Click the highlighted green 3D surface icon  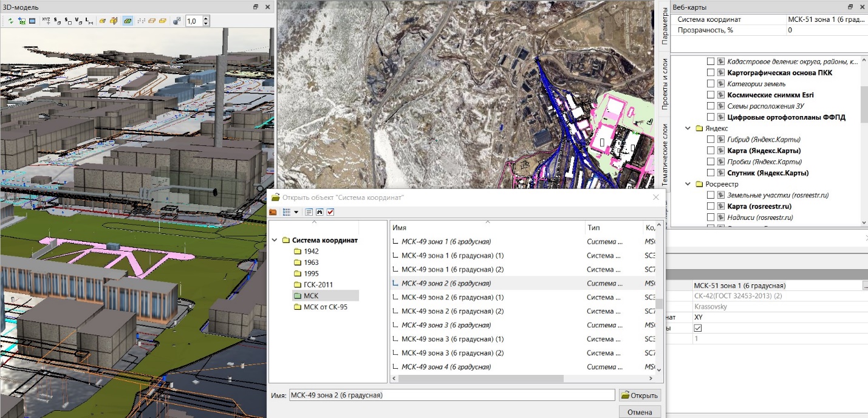click(128, 21)
